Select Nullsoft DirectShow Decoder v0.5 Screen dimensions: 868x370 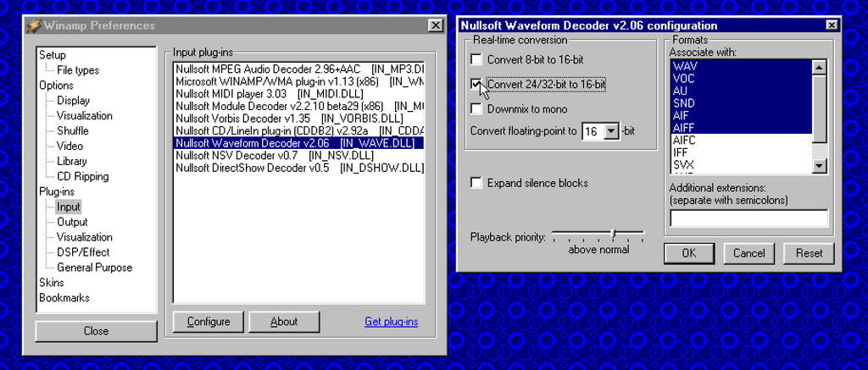[299, 168]
